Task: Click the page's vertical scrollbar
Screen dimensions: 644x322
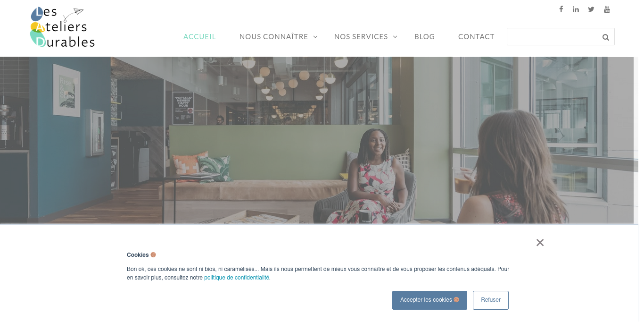Action: pyautogui.click(x=641, y=161)
